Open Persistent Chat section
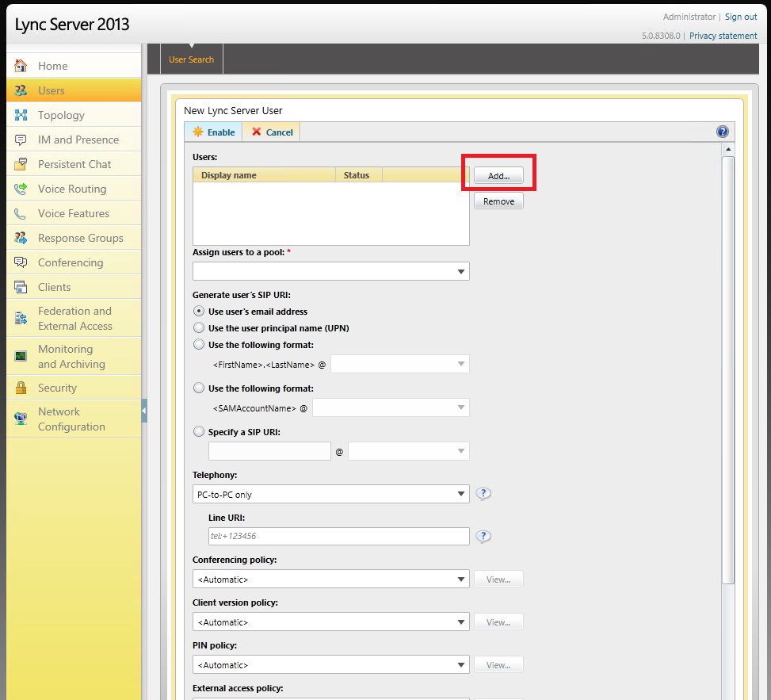Screen dimensions: 771x700 point(74,164)
